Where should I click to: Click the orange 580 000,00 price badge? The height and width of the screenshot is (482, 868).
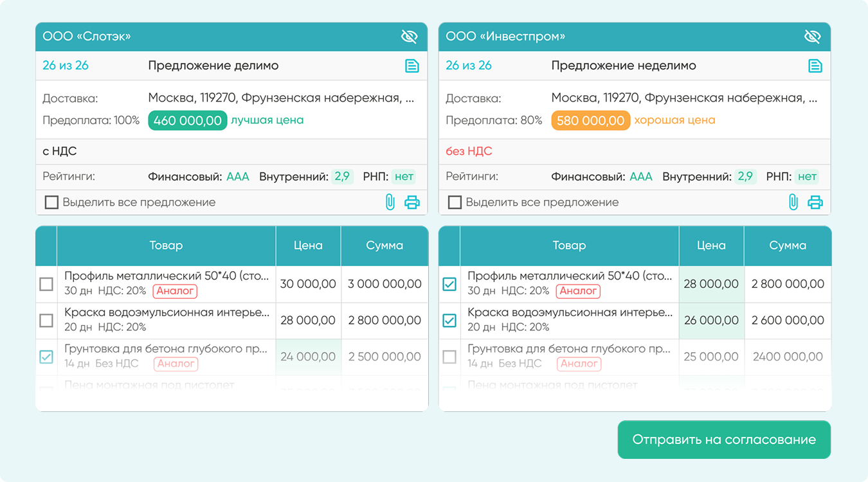(x=590, y=121)
